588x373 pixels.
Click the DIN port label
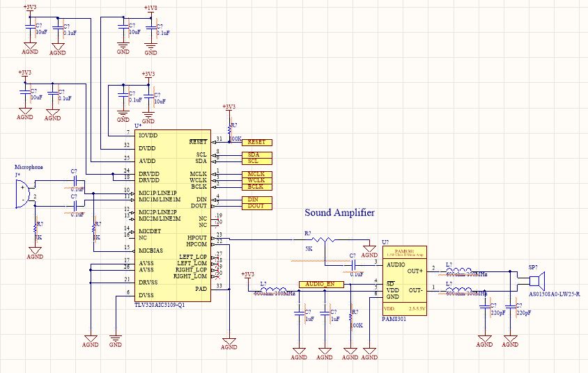coord(257,200)
